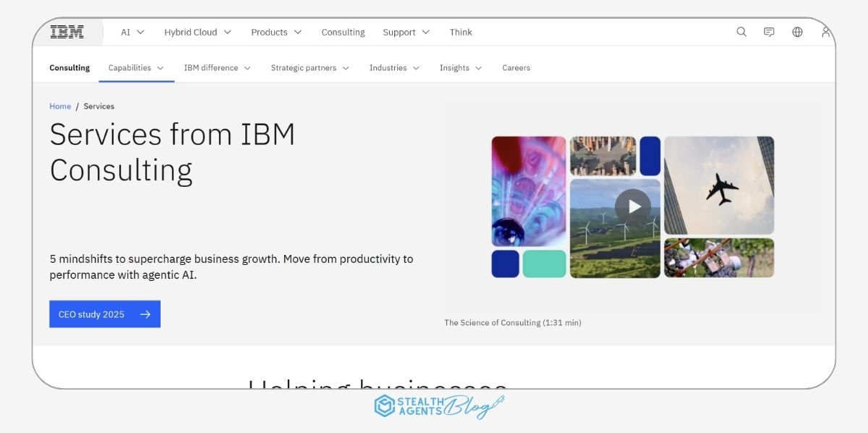868x433 pixels.
Task: Expand the AI dropdown menu
Action: [132, 32]
